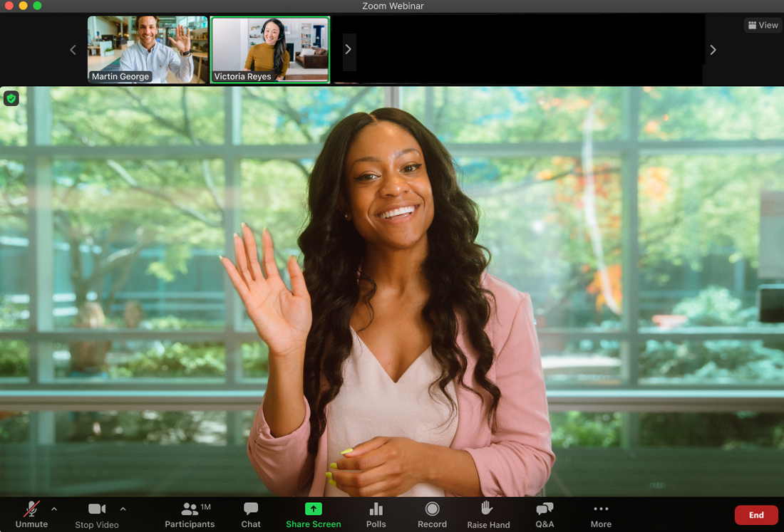This screenshot has height=532, width=784.
Task: Open the Participants panel
Action: click(x=190, y=515)
